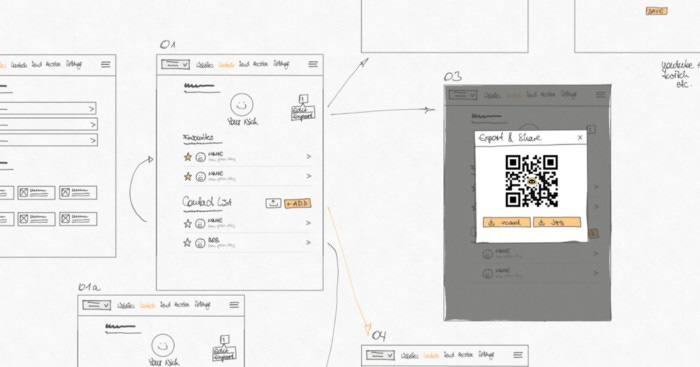Click the orange SAVE button

pos(656,11)
